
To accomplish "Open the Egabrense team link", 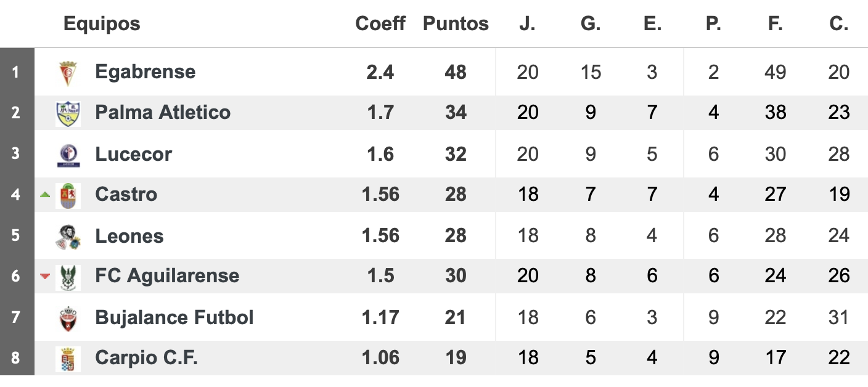I will (x=145, y=71).
